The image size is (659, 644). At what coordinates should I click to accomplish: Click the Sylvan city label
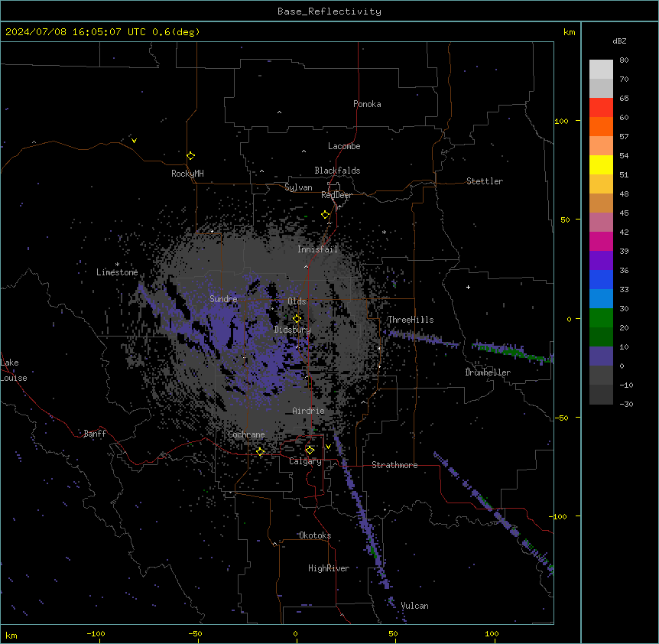(x=298, y=187)
